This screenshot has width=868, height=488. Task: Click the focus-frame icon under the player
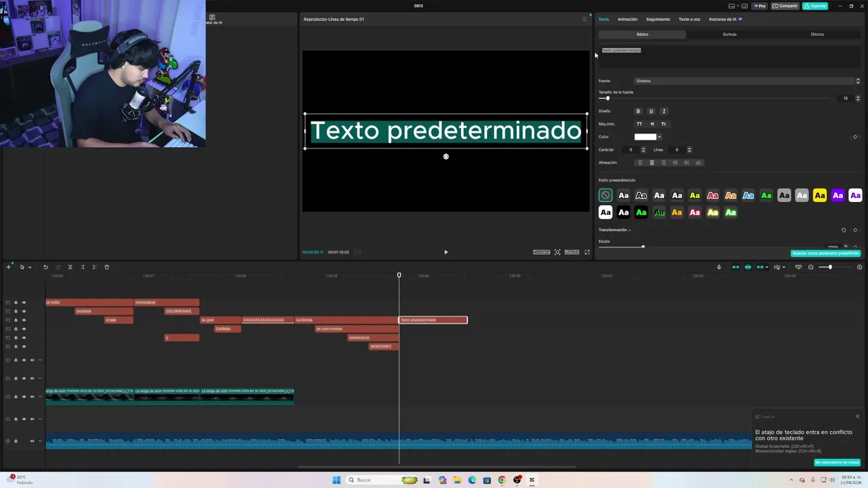pos(557,252)
